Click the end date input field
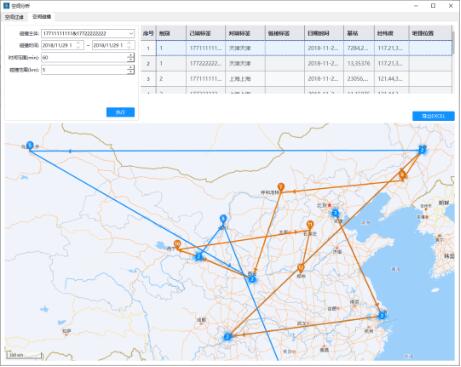Viewport: 461px width, 367px height. coord(110,45)
